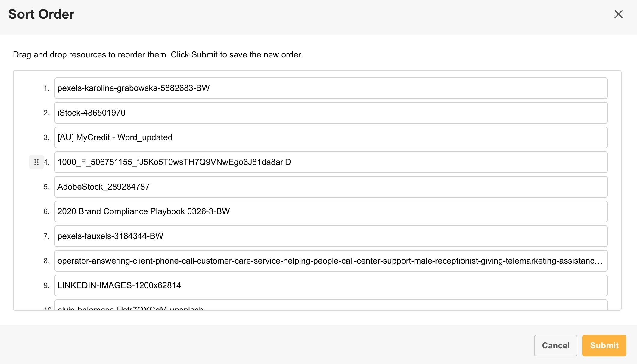Select the pexels-karolina-grabowska-5882683-BW resource row

331,88
